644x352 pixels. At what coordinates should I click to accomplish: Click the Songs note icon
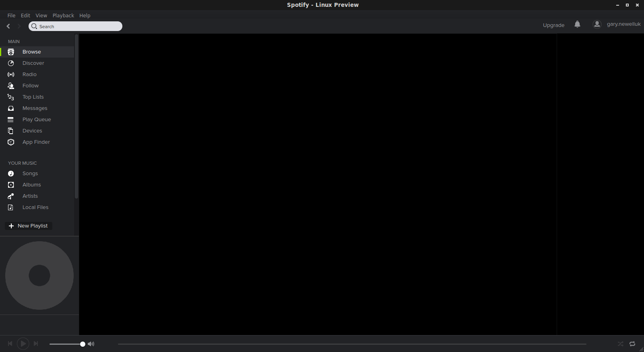pyautogui.click(x=11, y=174)
